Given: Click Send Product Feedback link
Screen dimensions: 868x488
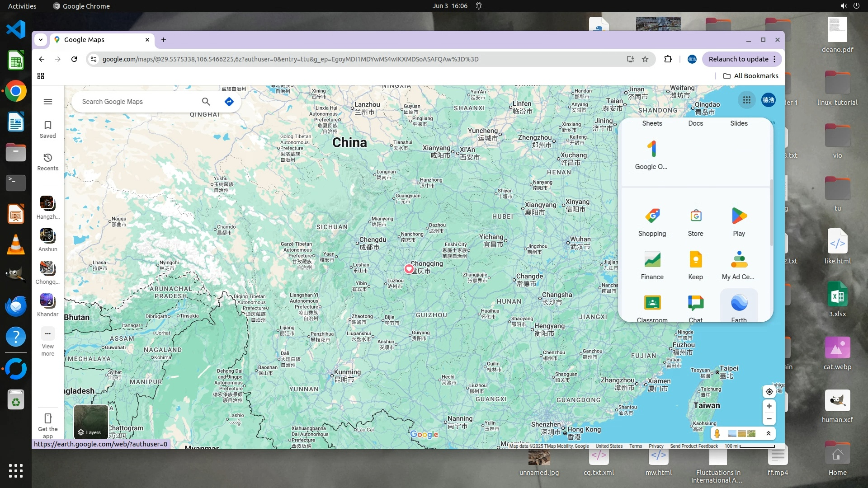Looking at the screenshot, I should (x=693, y=446).
